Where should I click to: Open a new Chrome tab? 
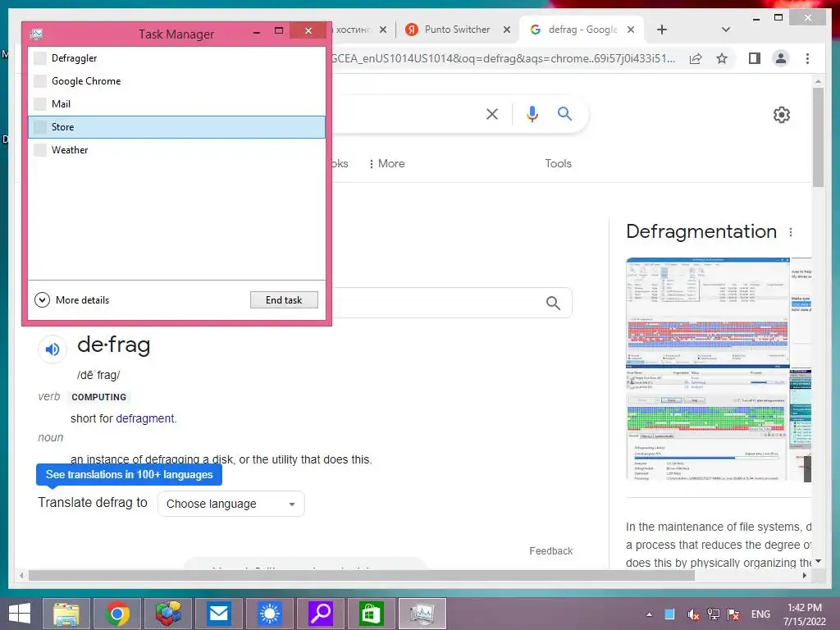[662, 30]
